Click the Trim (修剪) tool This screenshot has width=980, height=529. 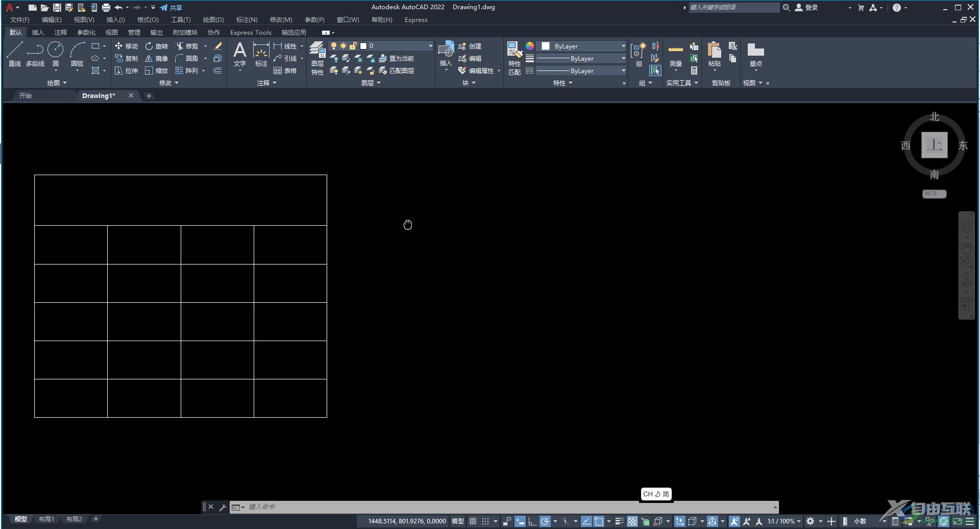tap(187, 46)
